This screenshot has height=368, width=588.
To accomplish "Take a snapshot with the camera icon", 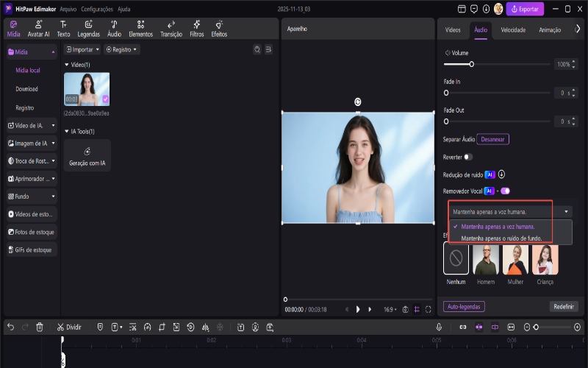I will click(406, 310).
